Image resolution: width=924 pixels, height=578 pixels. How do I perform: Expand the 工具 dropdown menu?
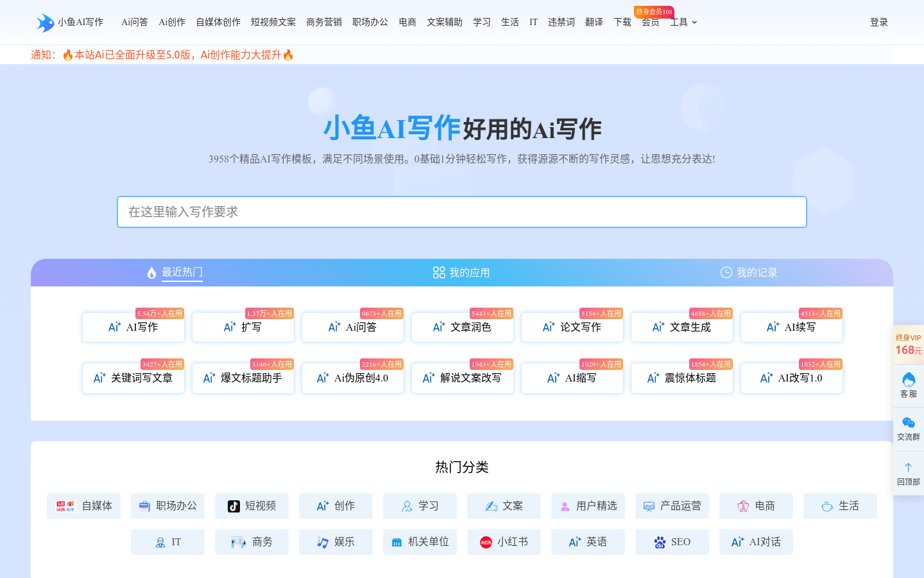(683, 22)
